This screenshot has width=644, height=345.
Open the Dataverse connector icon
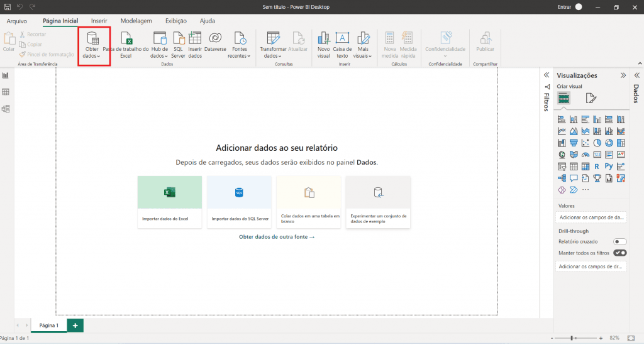coord(215,38)
